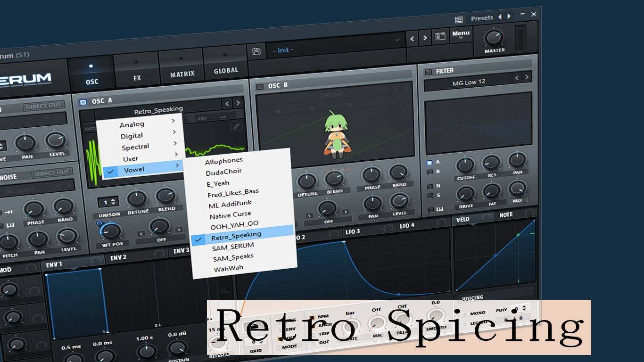The image size is (644, 362).
Task: Pick the Native Curse wavetable
Action: (x=240, y=214)
